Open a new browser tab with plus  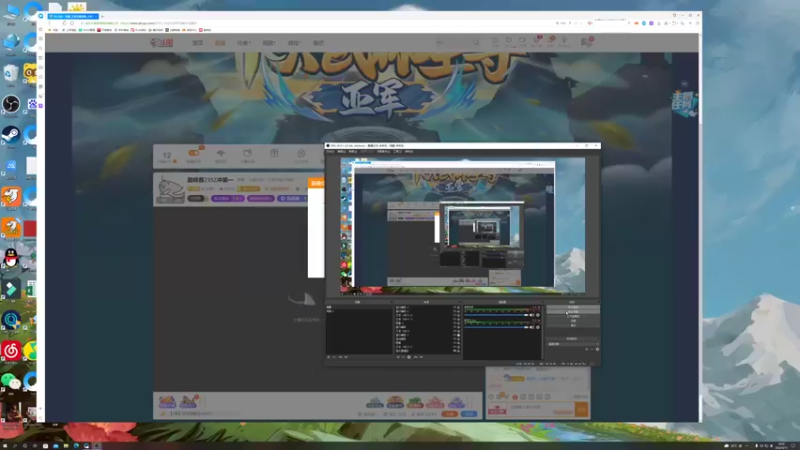click(x=102, y=16)
